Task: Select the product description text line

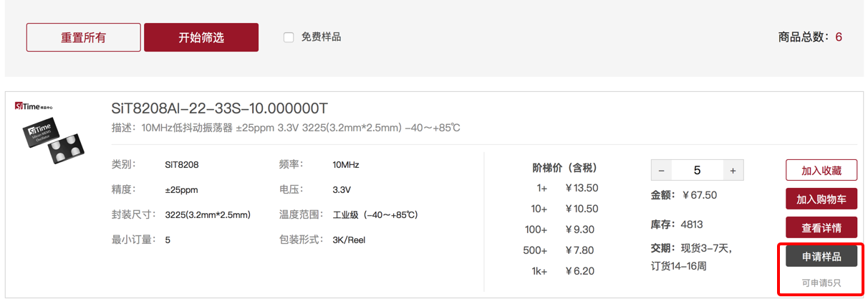Action: (x=286, y=128)
